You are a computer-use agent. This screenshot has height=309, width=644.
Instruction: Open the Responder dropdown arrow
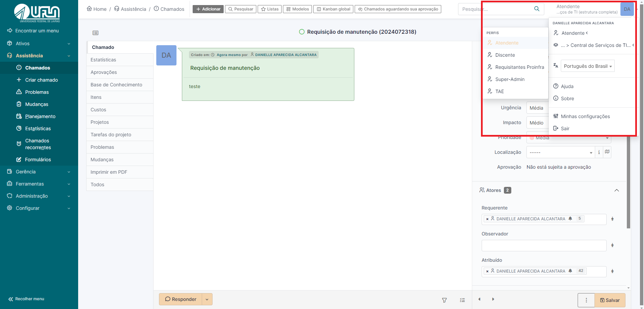coord(207,299)
